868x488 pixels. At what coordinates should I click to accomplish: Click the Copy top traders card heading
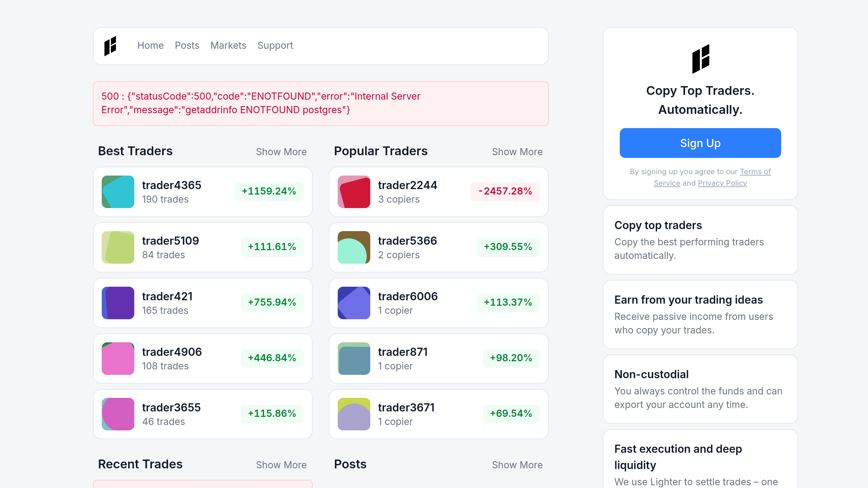658,225
